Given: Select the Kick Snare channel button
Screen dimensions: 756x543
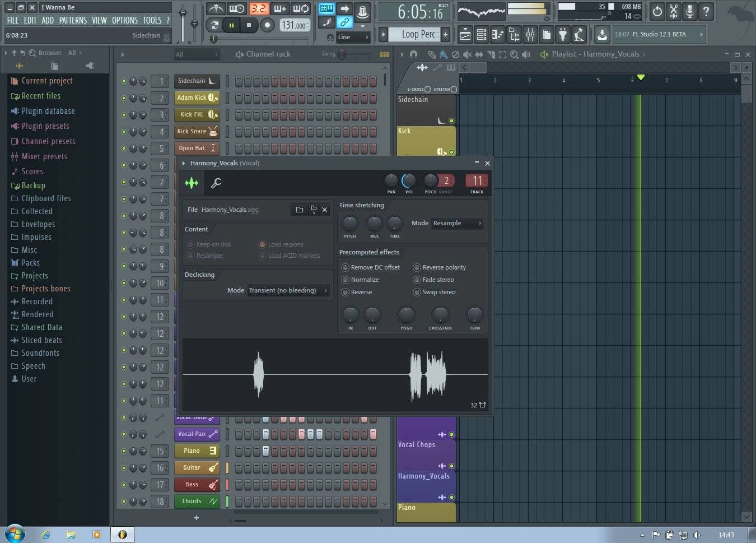Looking at the screenshot, I should click(197, 131).
